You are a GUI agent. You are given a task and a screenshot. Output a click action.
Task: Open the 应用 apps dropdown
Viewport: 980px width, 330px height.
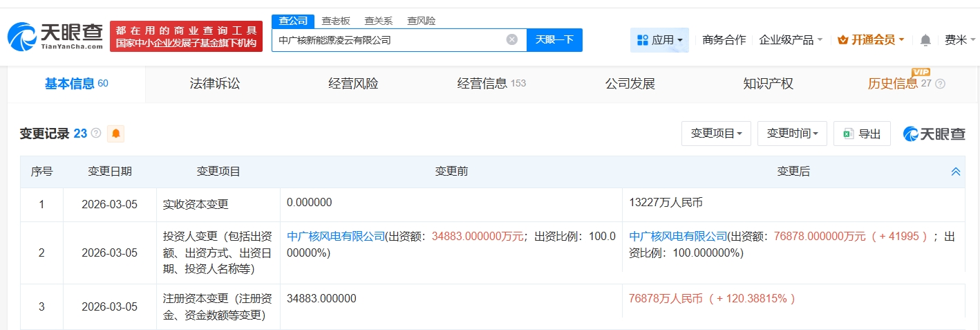(x=659, y=40)
